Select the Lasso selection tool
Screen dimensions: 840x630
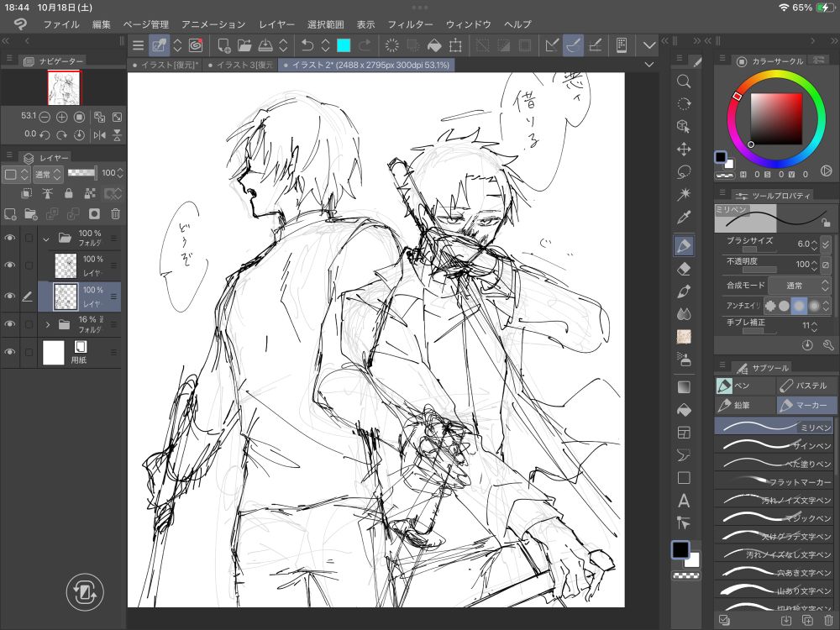684,172
